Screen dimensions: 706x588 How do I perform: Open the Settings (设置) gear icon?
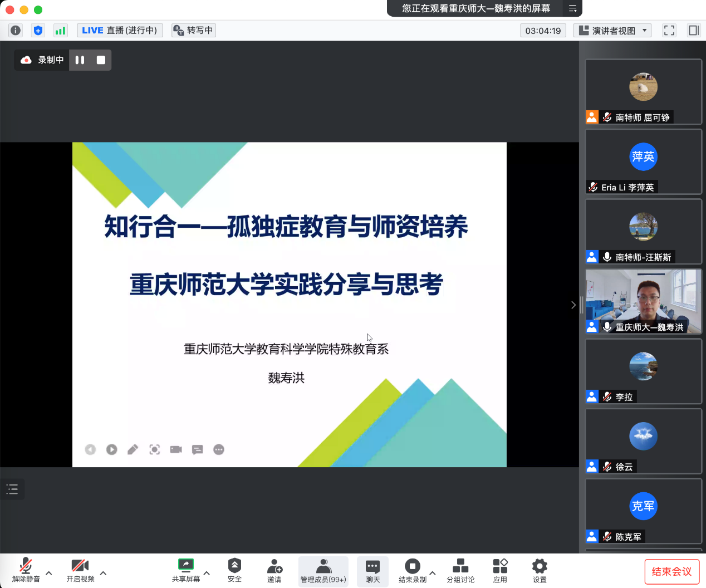click(x=540, y=570)
